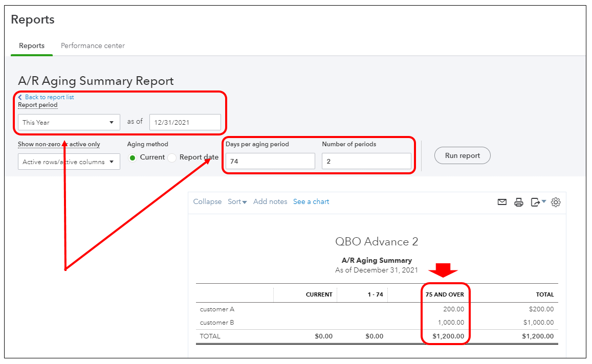Click Back to report list

49,97
